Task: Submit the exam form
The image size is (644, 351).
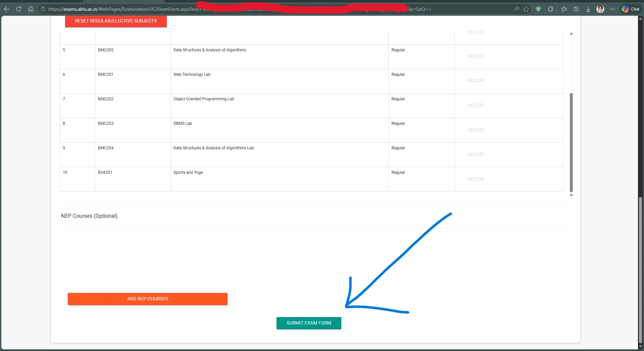Action: click(x=309, y=323)
